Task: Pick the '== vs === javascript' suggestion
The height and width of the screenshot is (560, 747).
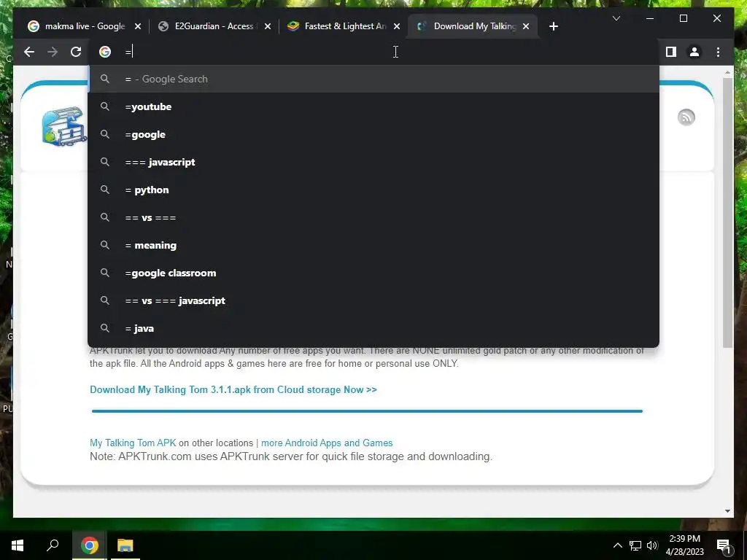Action: 373,300
